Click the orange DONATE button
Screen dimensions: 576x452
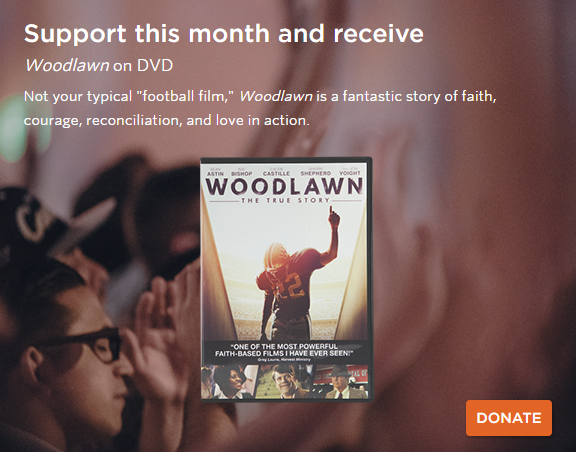click(509, 418)
